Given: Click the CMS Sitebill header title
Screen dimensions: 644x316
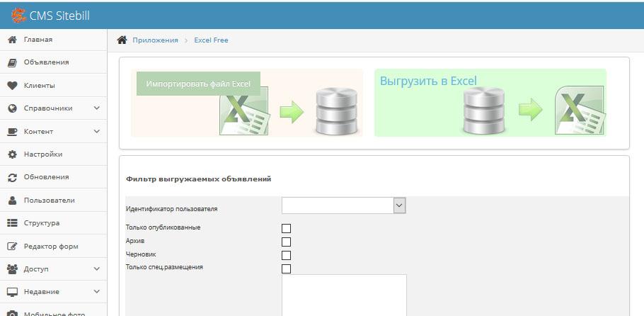Looking at the screenshot, I should coord(59,16).
